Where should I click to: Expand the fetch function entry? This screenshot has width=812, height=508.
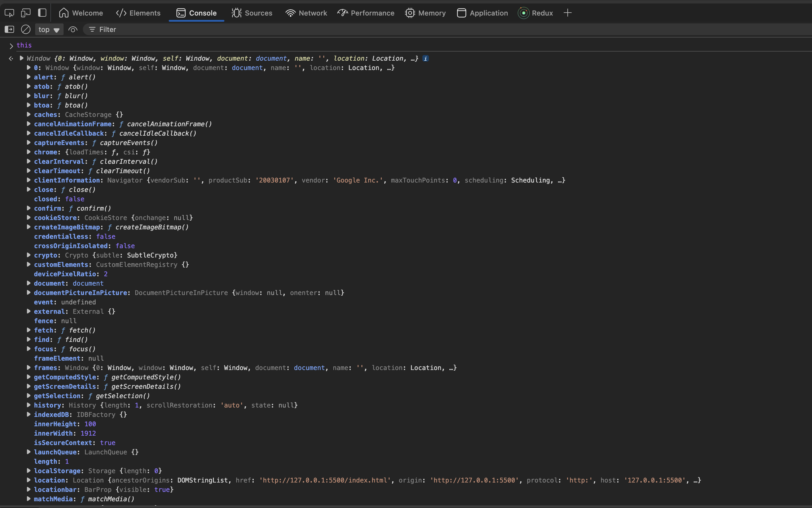point(28,330)
